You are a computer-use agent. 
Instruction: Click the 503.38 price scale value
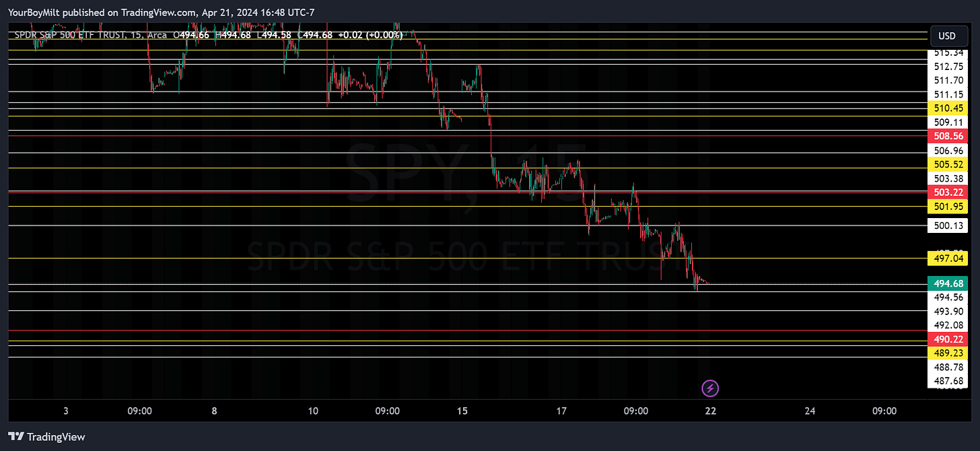(948, 178)
